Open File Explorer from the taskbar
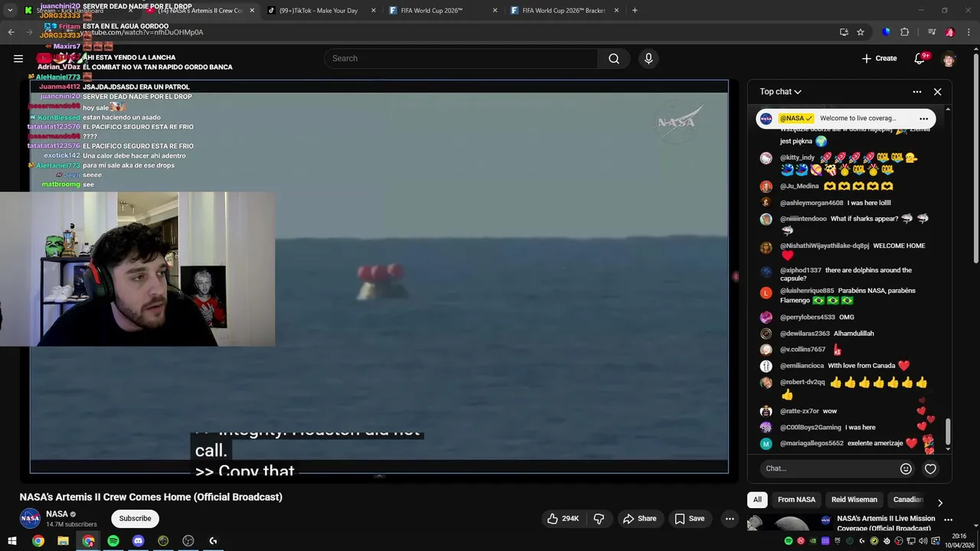Screen dimensions: 980x551 coord(63,541)
